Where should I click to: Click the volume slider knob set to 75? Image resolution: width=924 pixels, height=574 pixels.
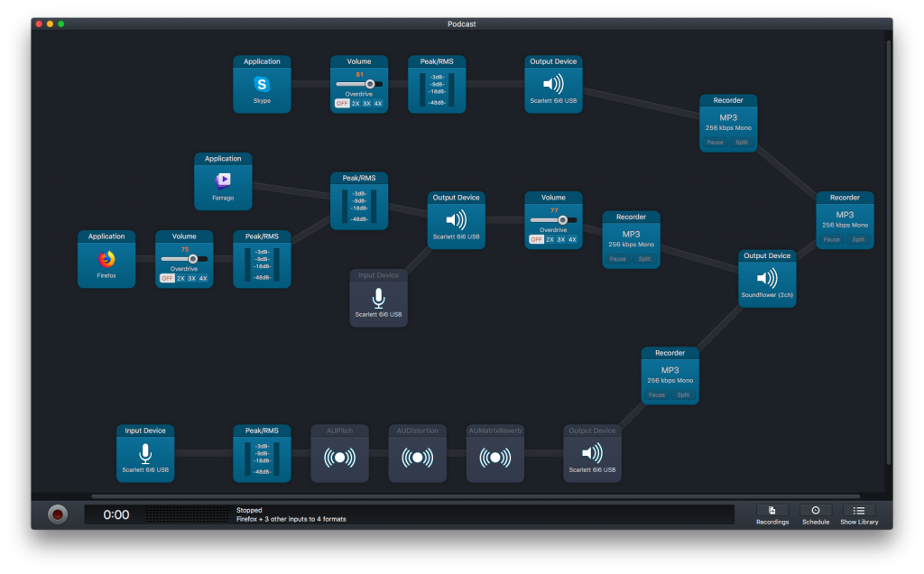pyautogui.click(x=193, y=259)
